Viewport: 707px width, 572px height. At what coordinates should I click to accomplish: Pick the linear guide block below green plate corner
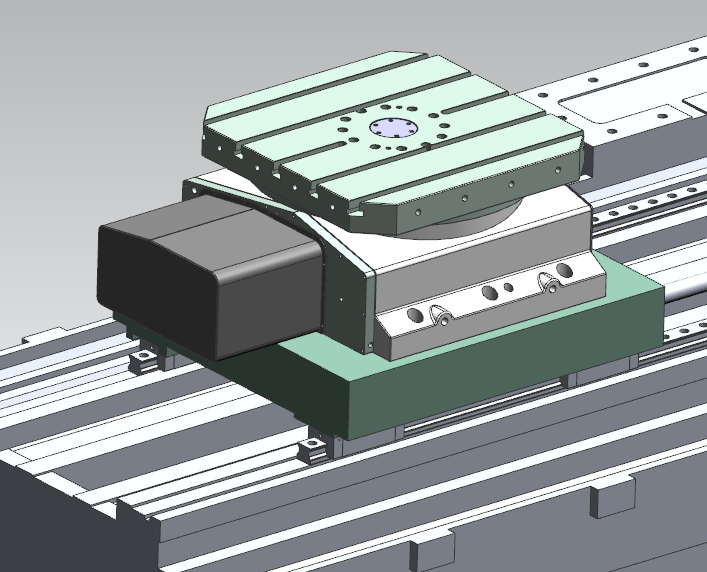coord(313,447)
